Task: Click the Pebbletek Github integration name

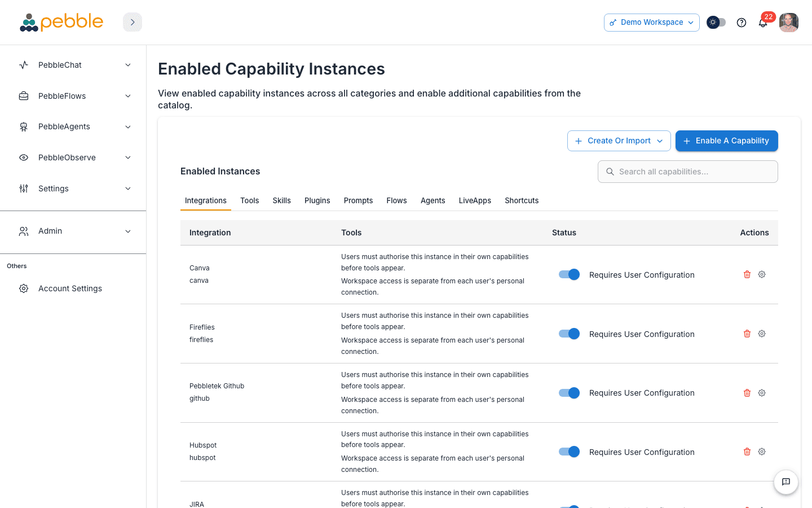Action: pyautogui.click(x=217, y=386)
